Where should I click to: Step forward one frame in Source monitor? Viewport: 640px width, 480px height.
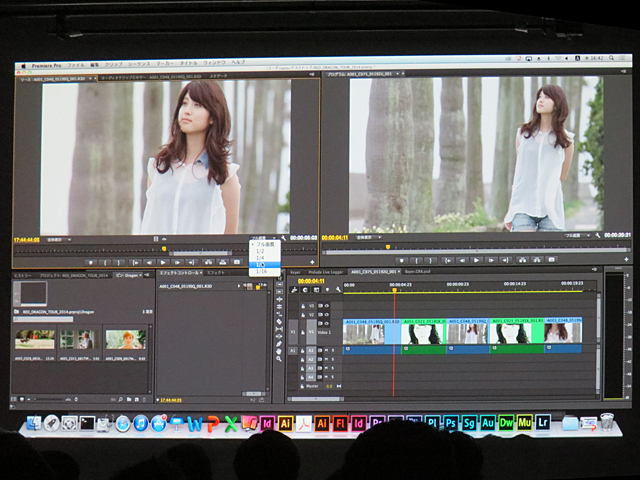click(x=177, y=262)
